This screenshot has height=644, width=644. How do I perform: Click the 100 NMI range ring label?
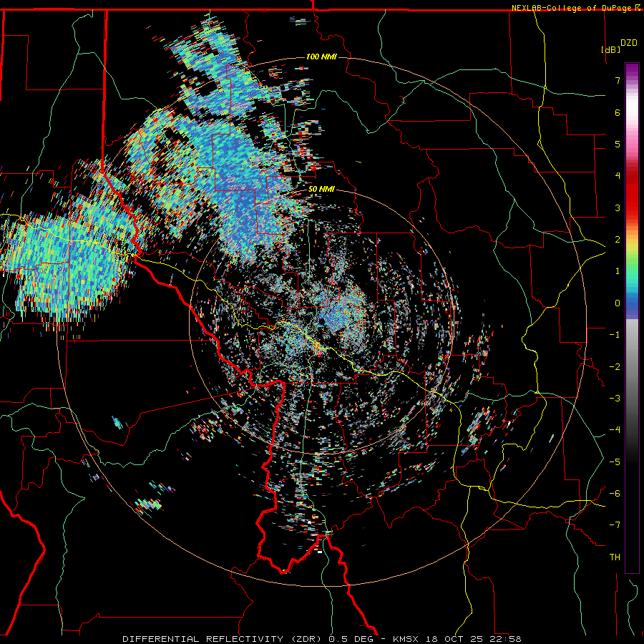pos(321,57)
